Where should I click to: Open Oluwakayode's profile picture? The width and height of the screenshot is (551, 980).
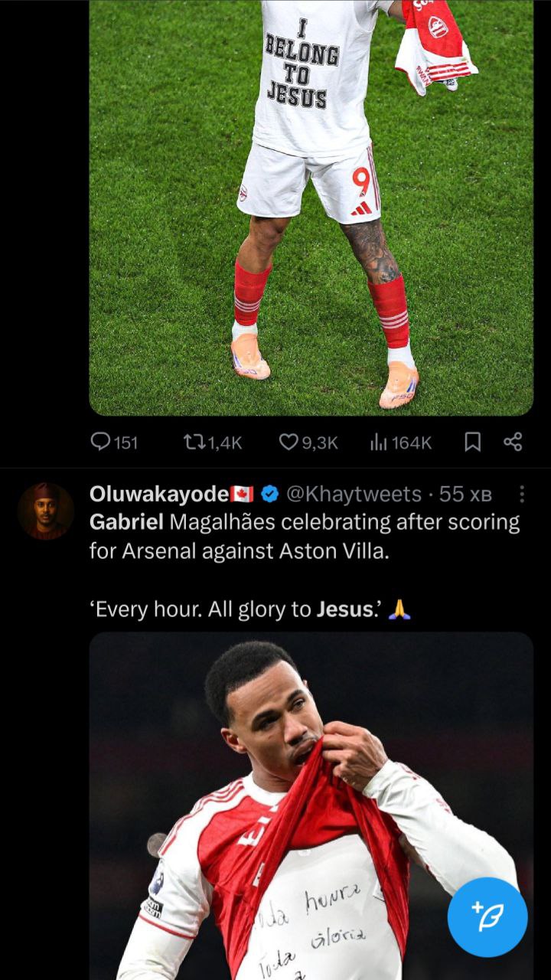[45, 511]
